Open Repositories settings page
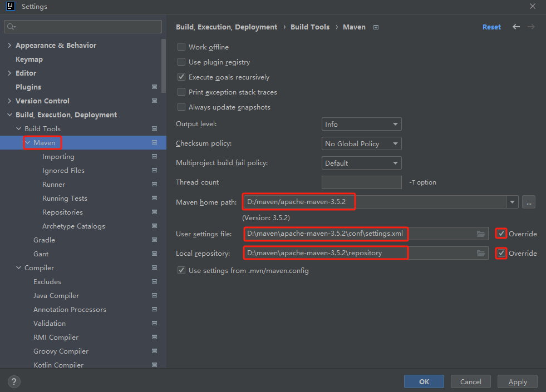 click(x=63, y=212)
